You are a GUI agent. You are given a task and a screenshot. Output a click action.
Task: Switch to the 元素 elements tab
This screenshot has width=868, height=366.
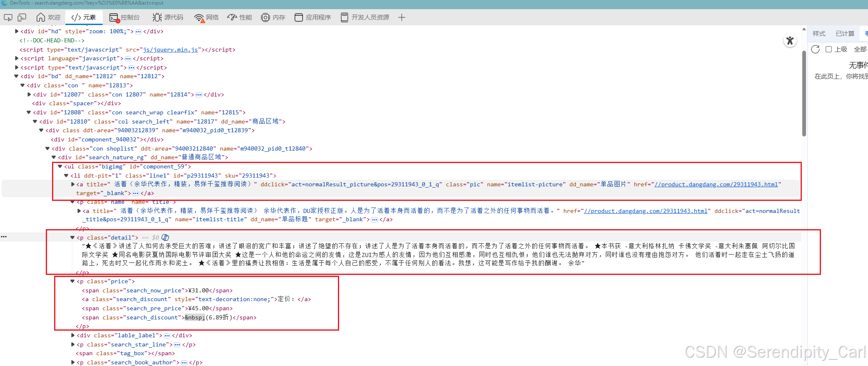pos(84,17)
